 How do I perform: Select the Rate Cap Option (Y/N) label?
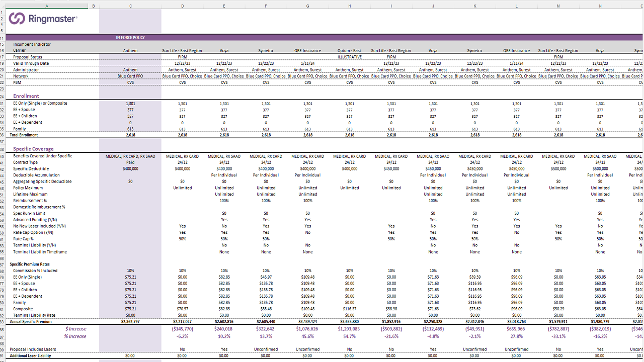tap(33, 232)
